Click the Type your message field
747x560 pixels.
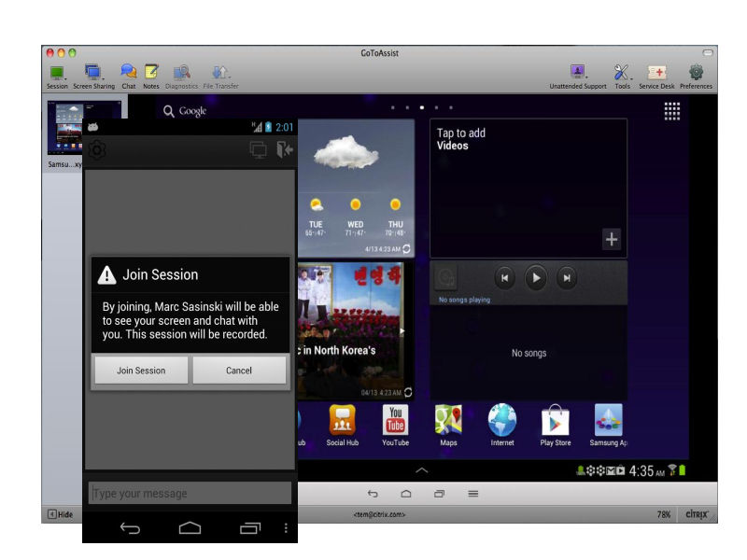(190, 493)
